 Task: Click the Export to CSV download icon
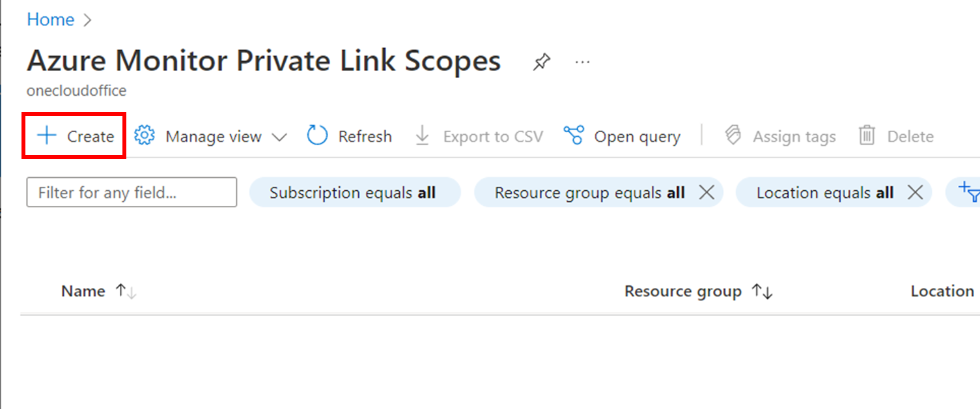(x=422, y=135)
